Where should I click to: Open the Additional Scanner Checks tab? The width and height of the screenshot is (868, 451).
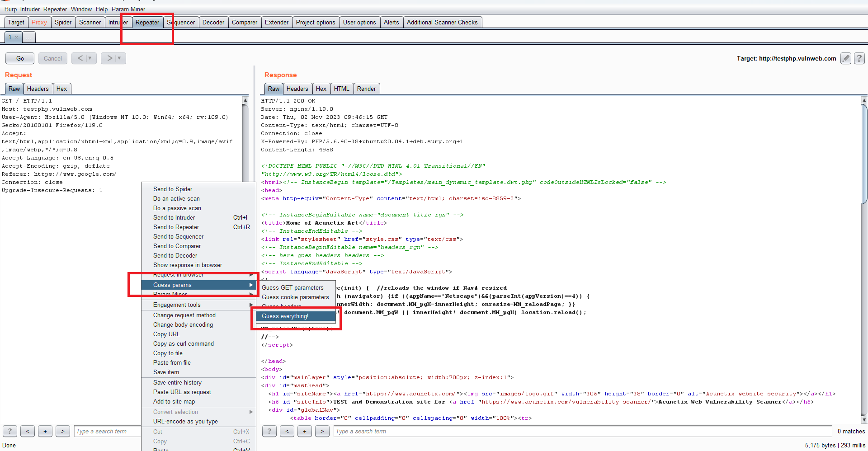[442, 22]
